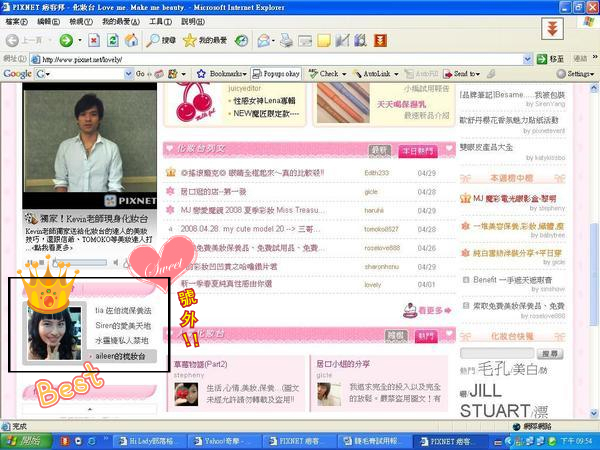The image size is (600, 450).
Task: Open the 檢視(V) menu
Action: tap(81, 22)
